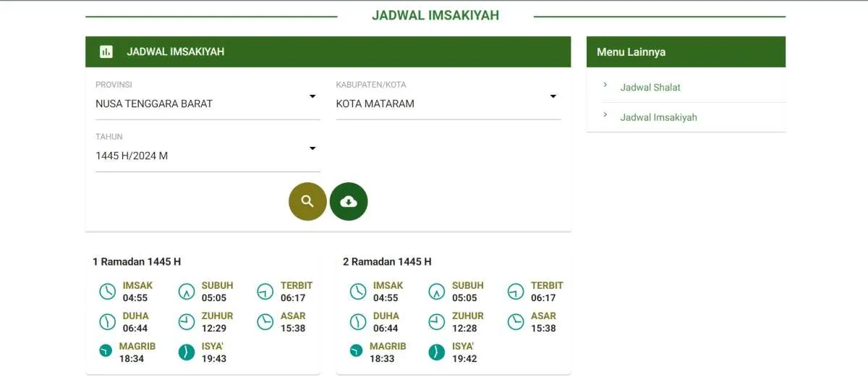This screenshot has height=385, width=868.
Task: Click the bar chart icon in Jadwal Imsakiyah header
Action: pyautogui.click(x=106, y=51)
